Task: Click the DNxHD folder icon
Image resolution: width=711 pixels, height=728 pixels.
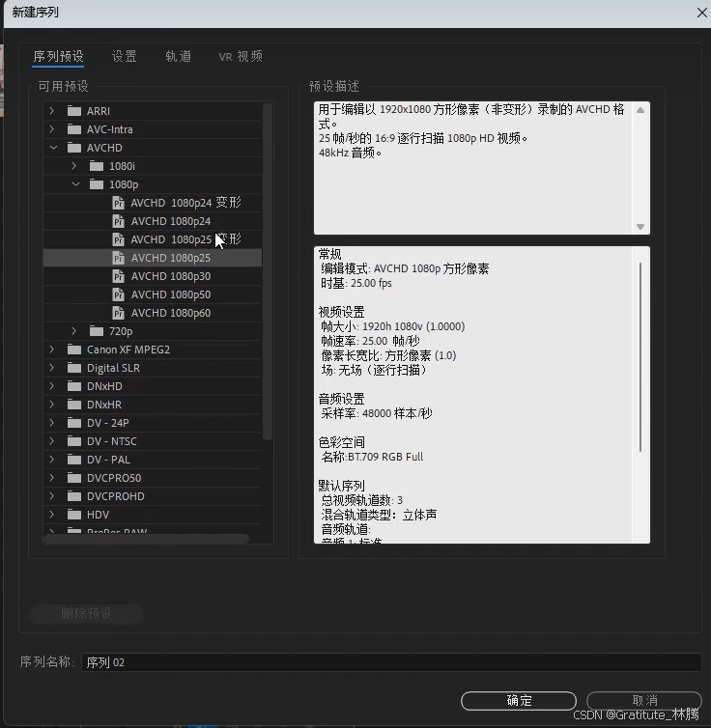Action: [x=74, y=386]
